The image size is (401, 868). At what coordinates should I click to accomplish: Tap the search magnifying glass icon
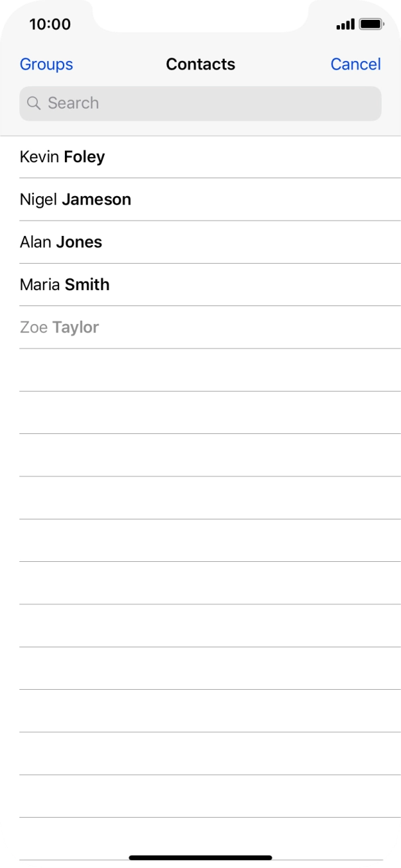(x=34, y=103)
